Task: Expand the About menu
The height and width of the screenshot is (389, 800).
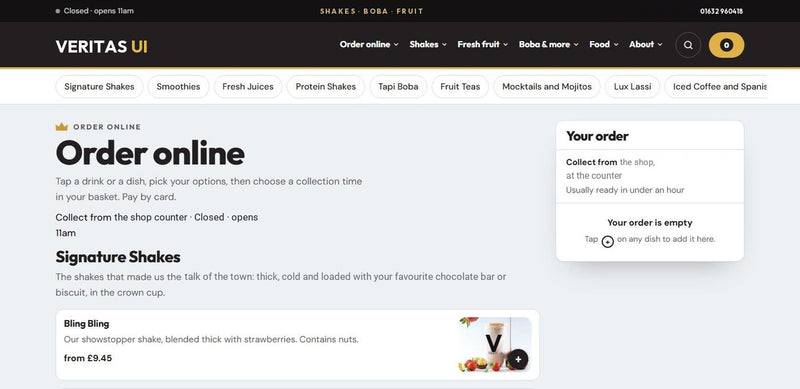Action: (645, 44)
